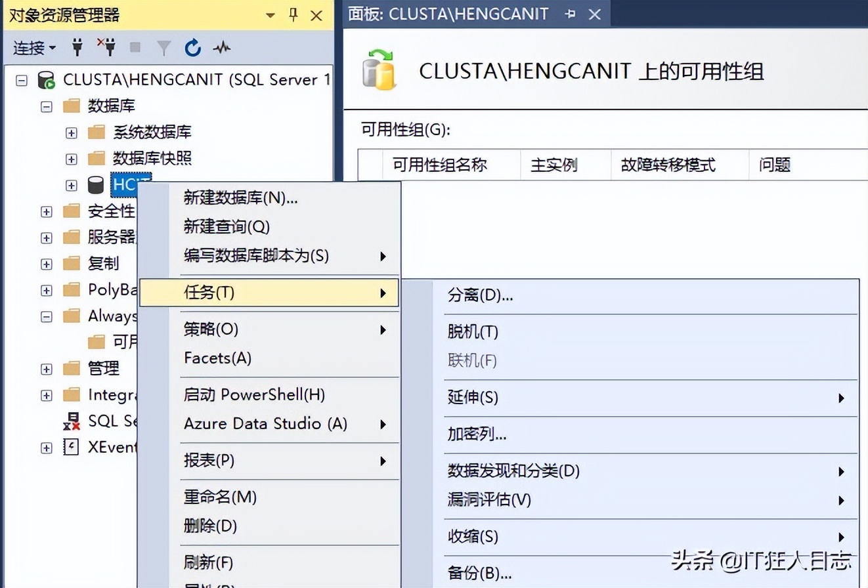868x588 pixels.
Task: Choose 重命名(M) from context menu
Action: [269, 497]
